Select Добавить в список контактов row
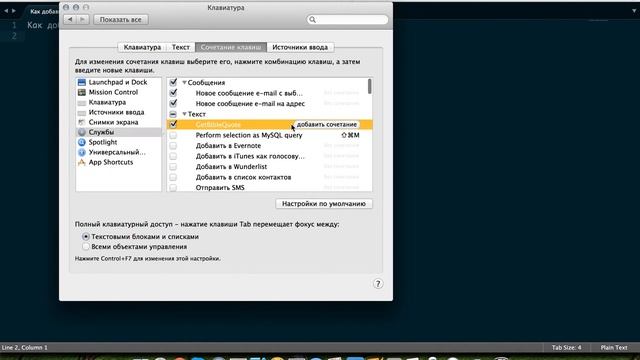 coord(269,177)
